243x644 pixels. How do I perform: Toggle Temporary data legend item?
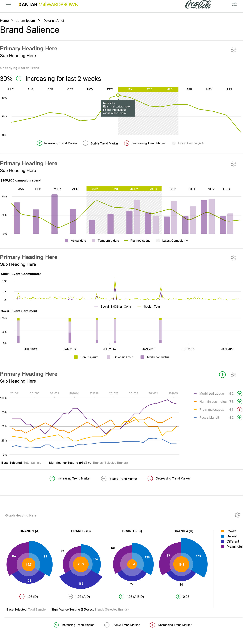click(x=106, y=240)
